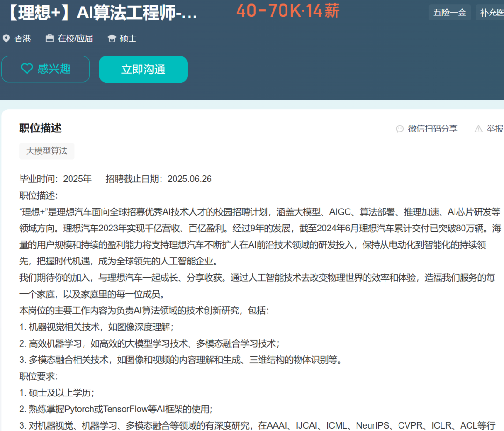Image resolution: width=504 pixels, height=431 pixels.
Task: Open the 微信扫码分享 text link
Action: point(433,129)
